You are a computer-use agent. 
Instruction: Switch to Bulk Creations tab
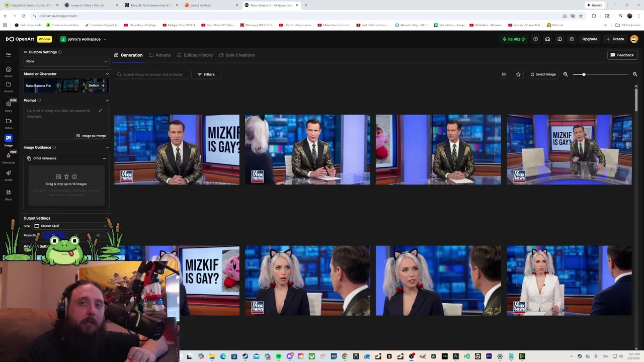(x=236, y=55)
